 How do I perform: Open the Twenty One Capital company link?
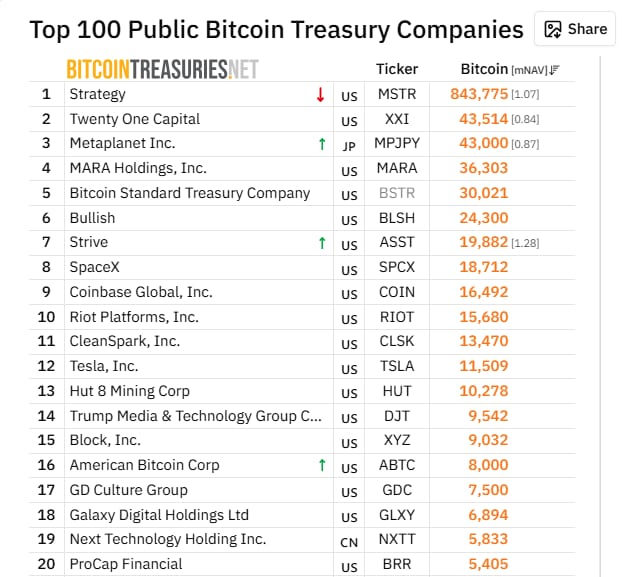135,119
